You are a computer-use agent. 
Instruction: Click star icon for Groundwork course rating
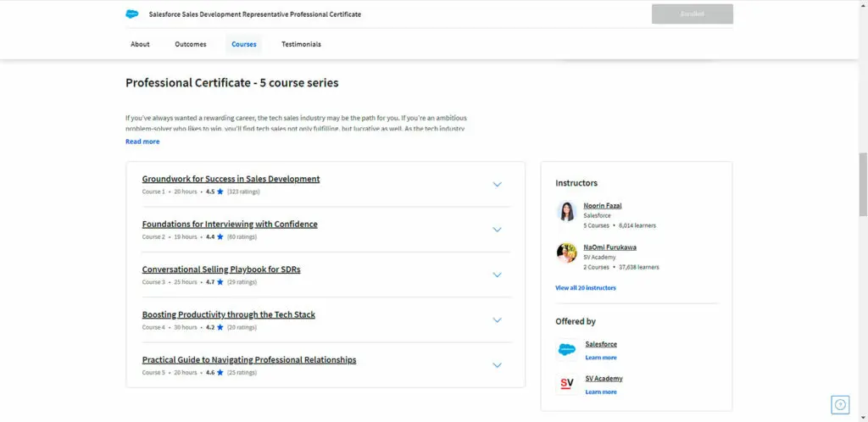coord(220,192)
